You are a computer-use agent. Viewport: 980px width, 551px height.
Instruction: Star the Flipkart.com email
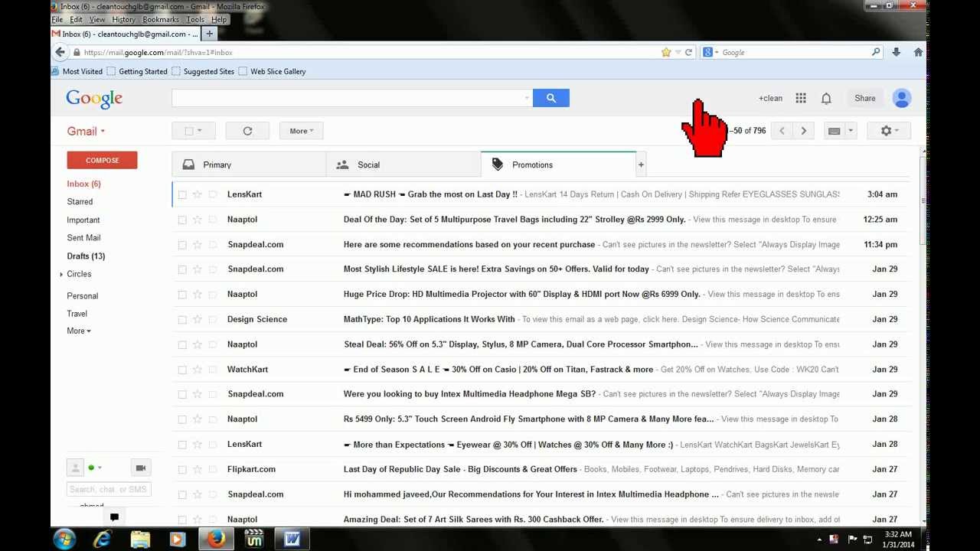click(x=197, y=469)
